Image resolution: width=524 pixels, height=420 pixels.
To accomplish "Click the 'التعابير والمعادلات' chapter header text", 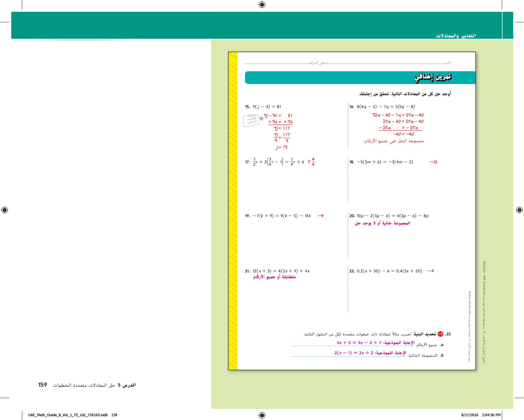I will (456, 36).
